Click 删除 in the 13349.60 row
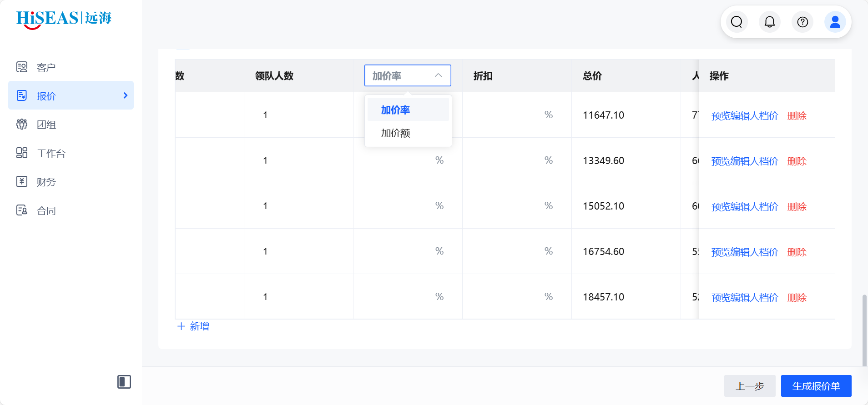Image resolution: width=868 pixels, height=405 pixels. tap(797, 161)
